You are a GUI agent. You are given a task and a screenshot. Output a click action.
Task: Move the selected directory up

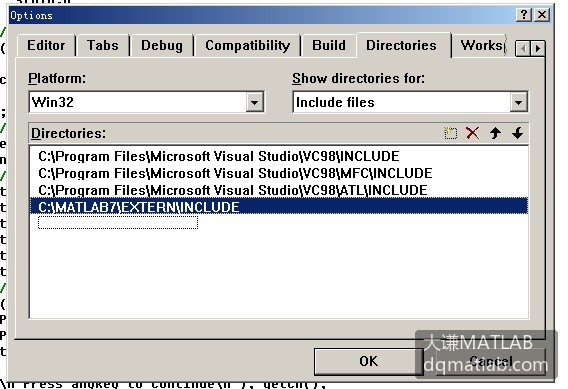coord(495,133)
